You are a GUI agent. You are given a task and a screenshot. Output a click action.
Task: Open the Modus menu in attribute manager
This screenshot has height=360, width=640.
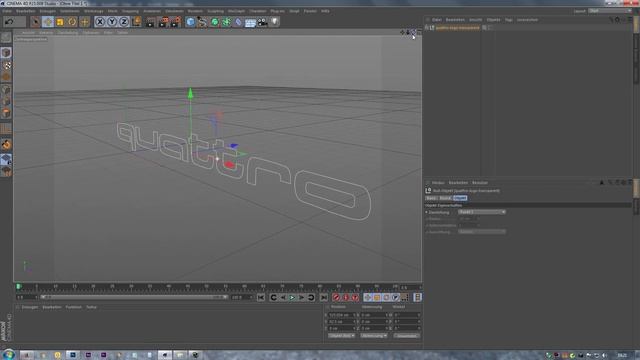[438, 182]
